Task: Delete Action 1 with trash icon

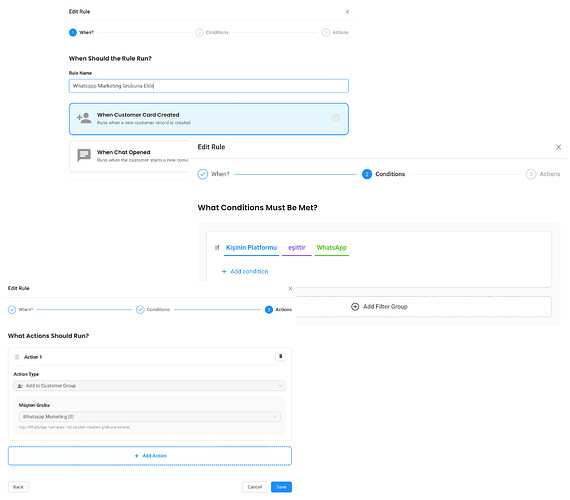Action: (x=280, y=357)
